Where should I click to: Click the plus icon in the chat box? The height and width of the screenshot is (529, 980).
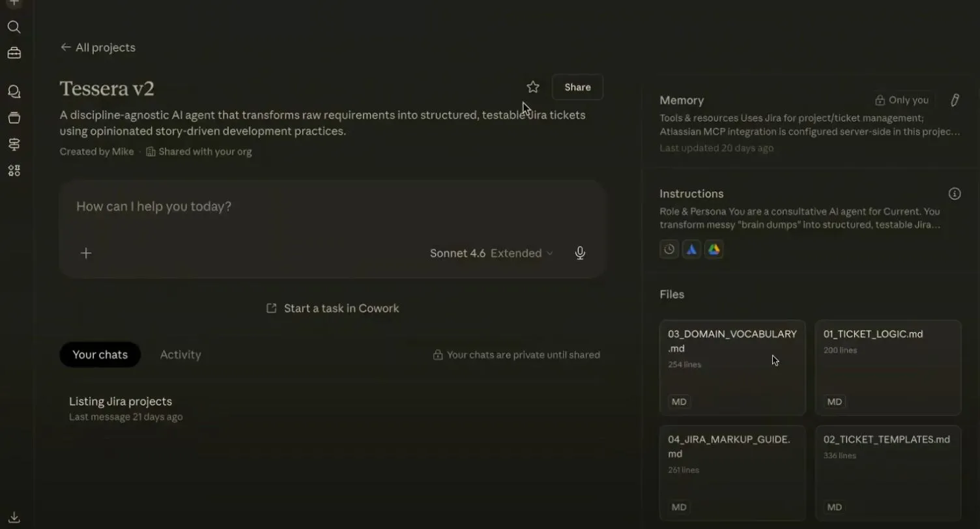(x=86, y=253)
